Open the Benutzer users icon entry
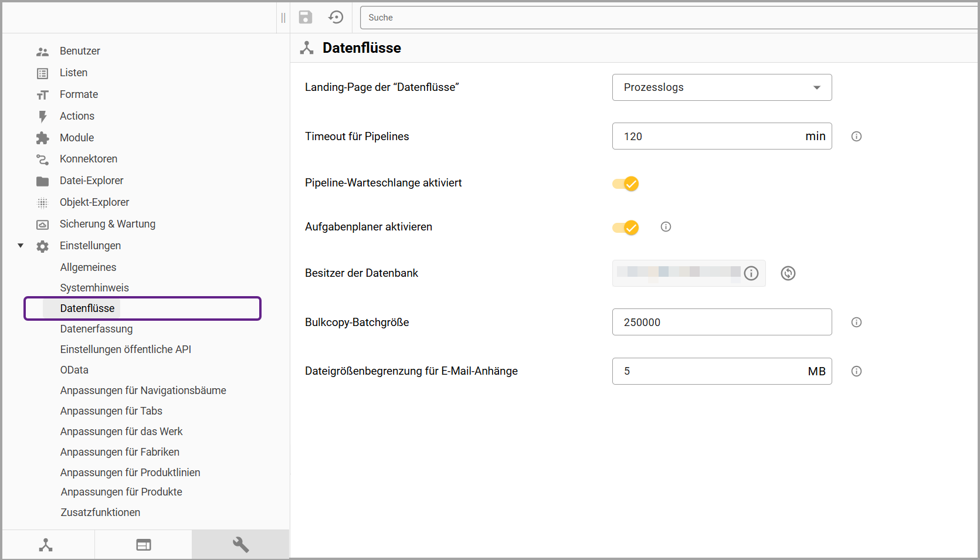 pyautogui.click(x=42, y=52)
